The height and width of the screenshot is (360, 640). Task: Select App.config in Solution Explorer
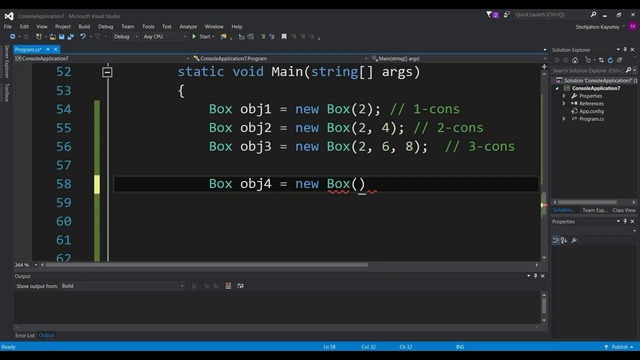pos(591,111)
